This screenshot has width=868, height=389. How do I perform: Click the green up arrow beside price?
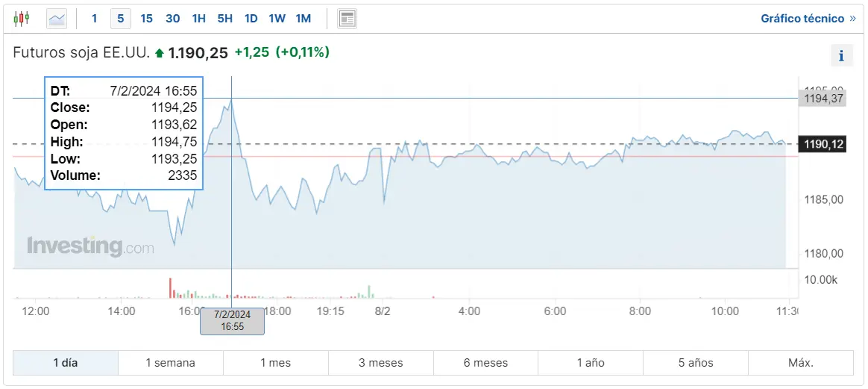(x=159, y=53)
